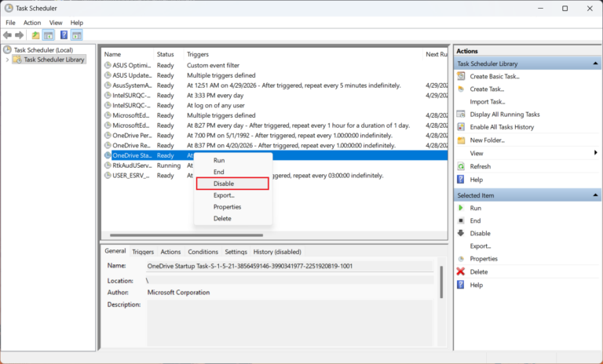This screenshot has width=603, height=364.
Task: Click the Forward arrow toolbar icon
Action: pos(19,35)
